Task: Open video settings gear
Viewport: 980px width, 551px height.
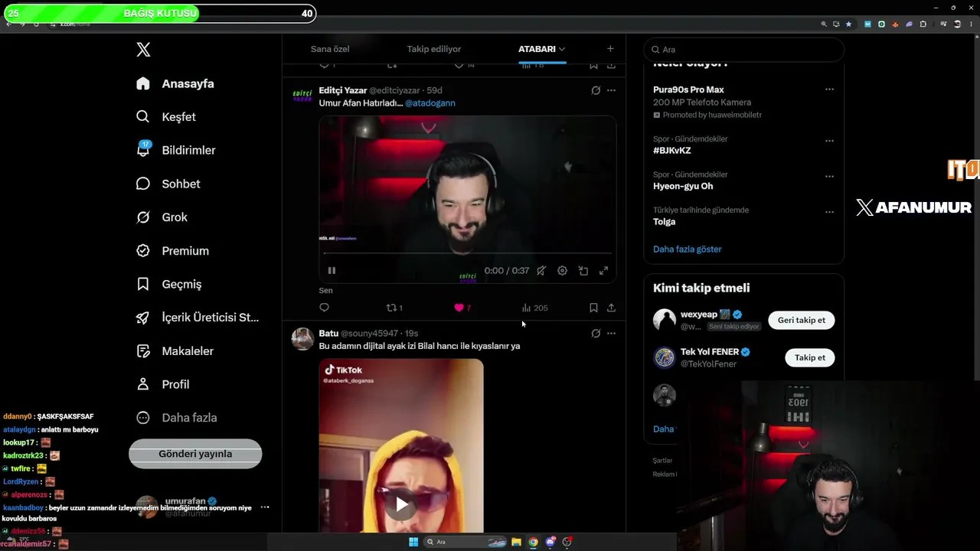Action: pos(562,270)
